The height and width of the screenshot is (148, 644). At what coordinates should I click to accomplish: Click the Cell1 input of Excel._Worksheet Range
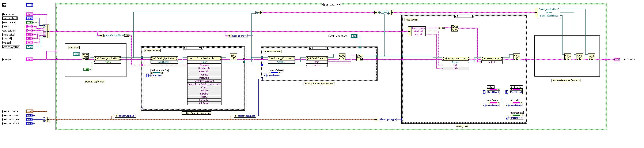pyautogui.click(x=455, y=65)
